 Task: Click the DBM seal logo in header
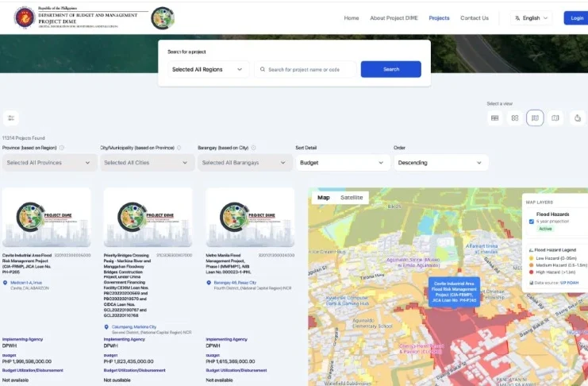[25, 17]
